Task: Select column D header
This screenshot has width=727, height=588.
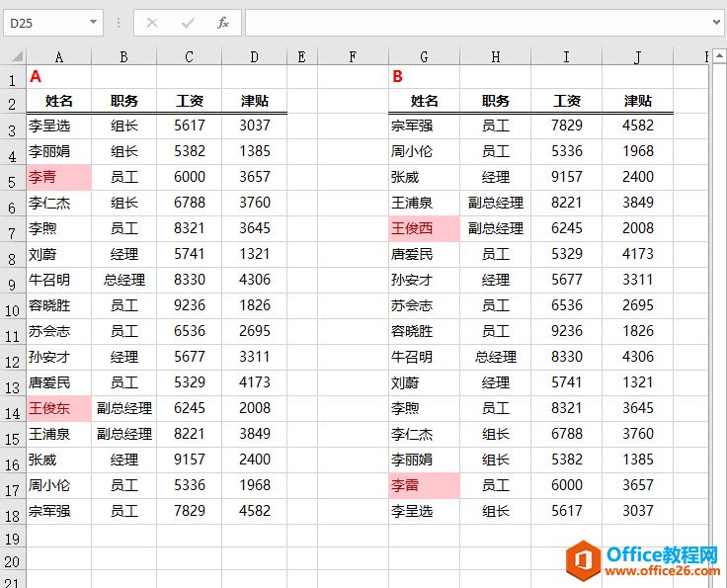Action: click(255, 57)
